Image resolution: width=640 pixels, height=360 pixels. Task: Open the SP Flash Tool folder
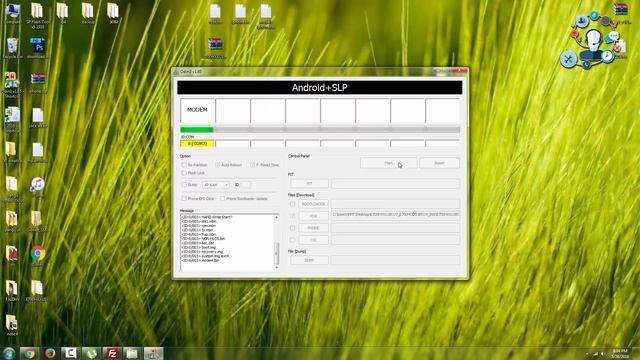37,13
